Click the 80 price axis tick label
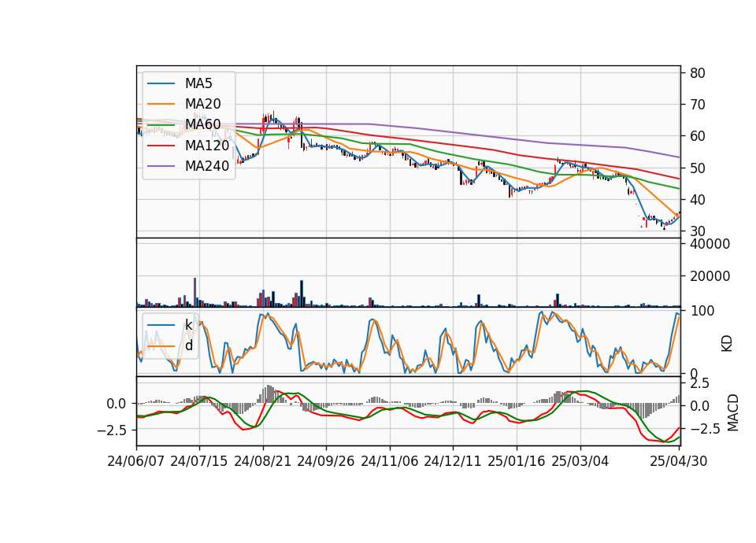The height and width of the screenshot is (543, 756). pos(698,73)
